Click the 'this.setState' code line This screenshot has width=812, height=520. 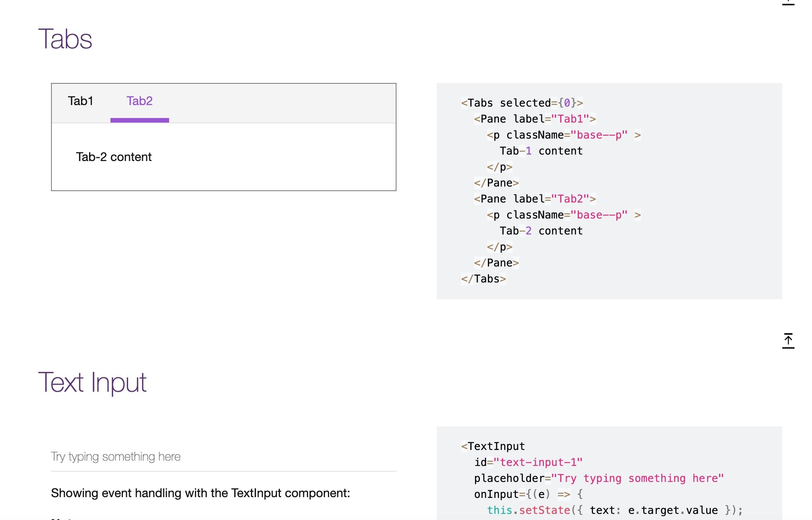click(x=614, y=510)
